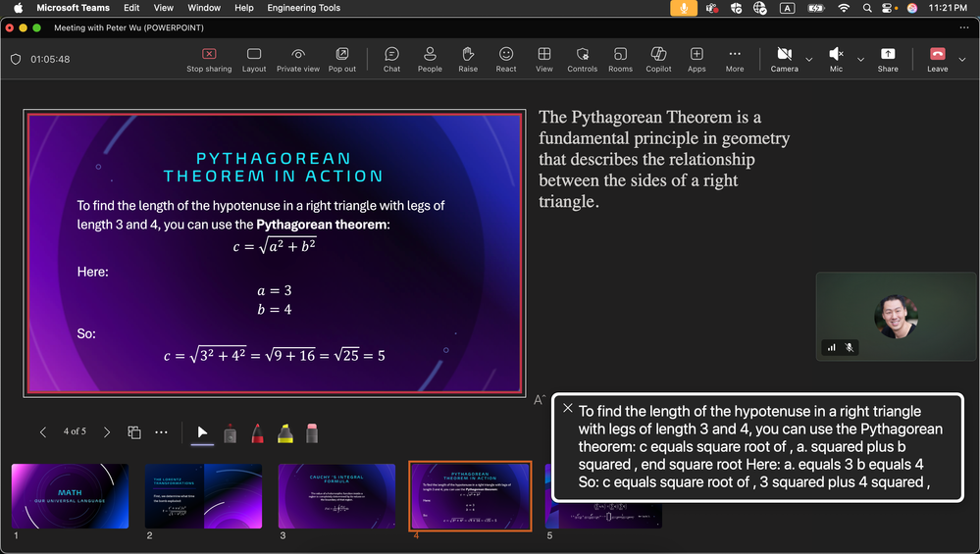This screenshot has height=554, width=980.
Task: Open Control Center in menu bar
Action: [888, 8]
